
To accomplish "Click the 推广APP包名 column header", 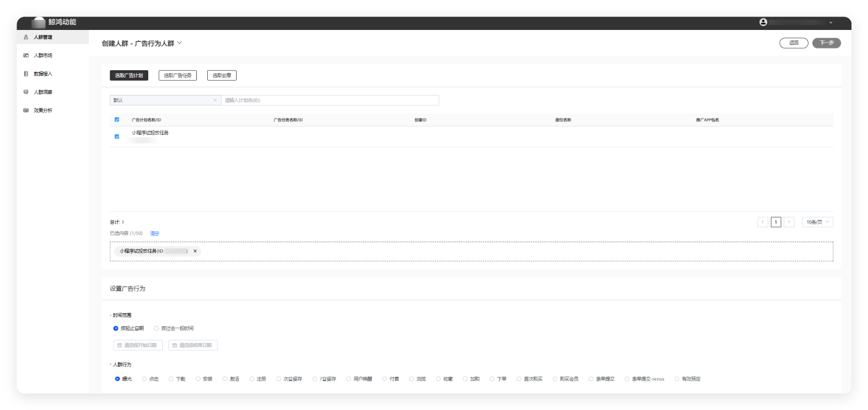I will tap(707, 120).
